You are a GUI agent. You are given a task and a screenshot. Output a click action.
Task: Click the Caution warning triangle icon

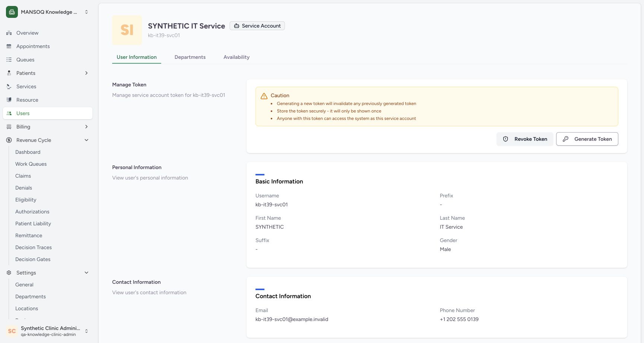(x=264, y=96)
